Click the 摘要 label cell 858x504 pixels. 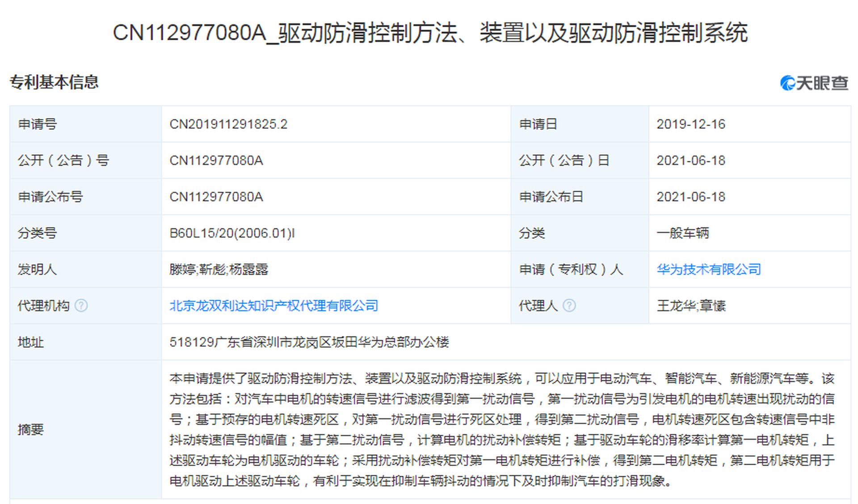(85, 429)
